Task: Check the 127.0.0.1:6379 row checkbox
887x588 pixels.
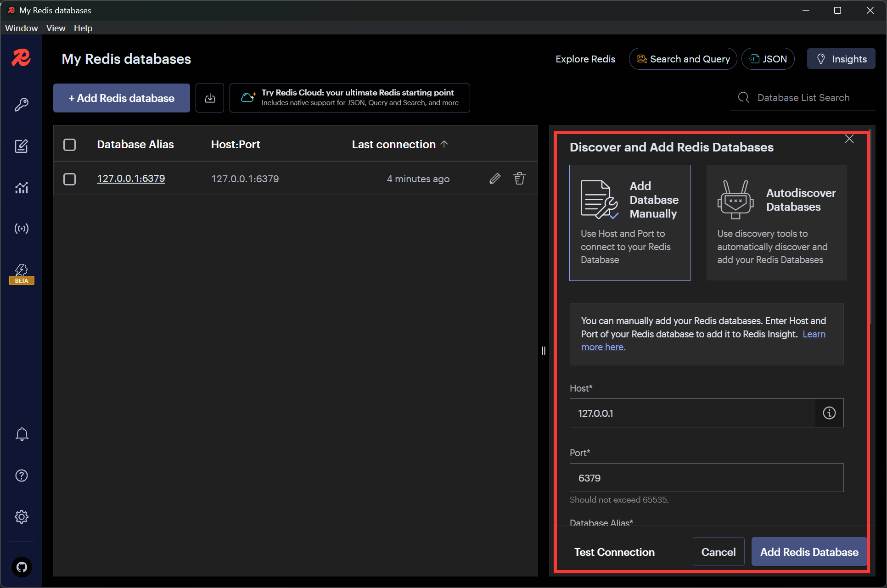Action: (70, 179)
